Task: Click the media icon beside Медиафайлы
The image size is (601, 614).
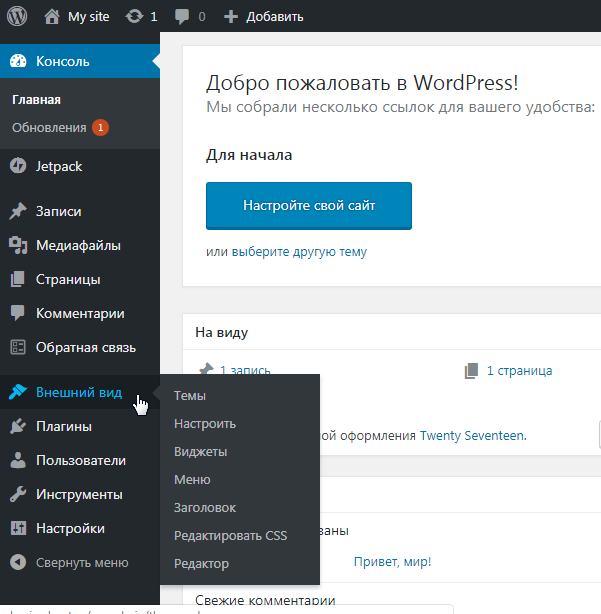Action: click(18, 246)
